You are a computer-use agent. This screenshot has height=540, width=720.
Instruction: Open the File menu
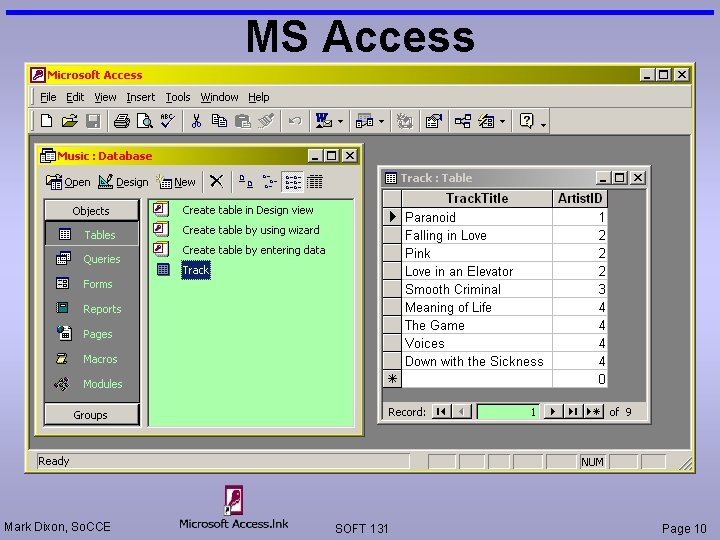tap(48, 97)
